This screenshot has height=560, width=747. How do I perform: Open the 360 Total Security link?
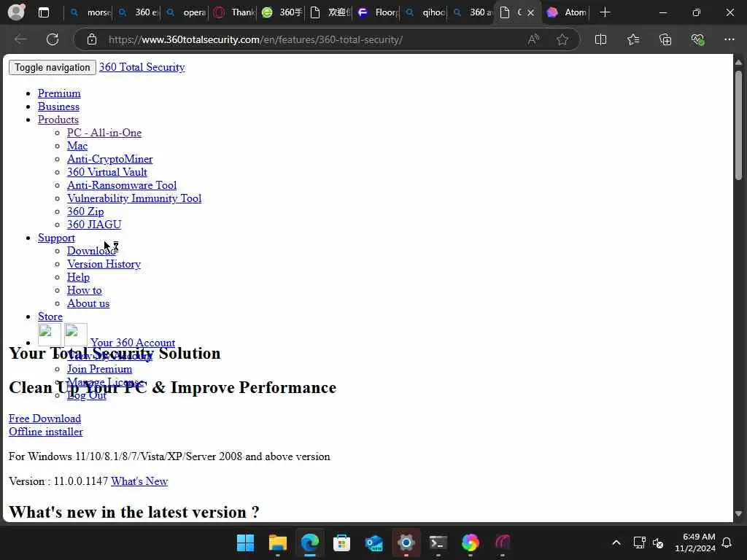pyautogui.click(x=142, y=67)
